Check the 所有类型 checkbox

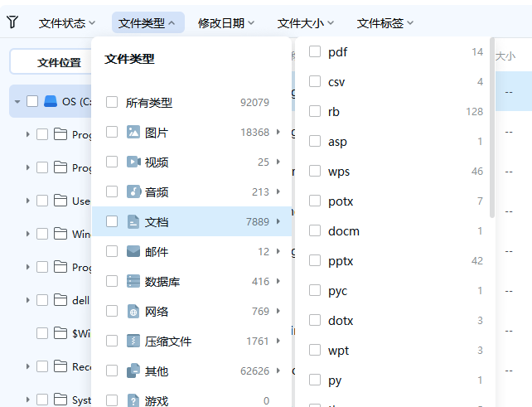tap(112, 102)
